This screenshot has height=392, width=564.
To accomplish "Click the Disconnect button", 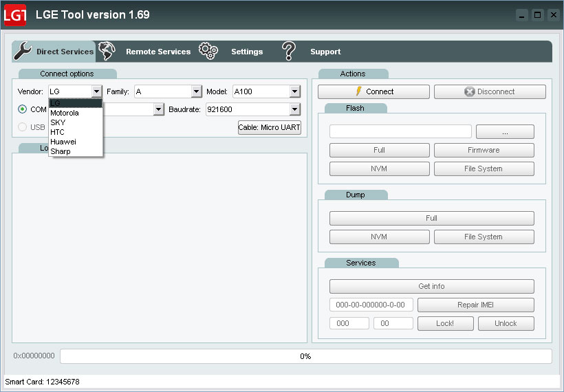I will pyautogui.click(x=490, y=91).
